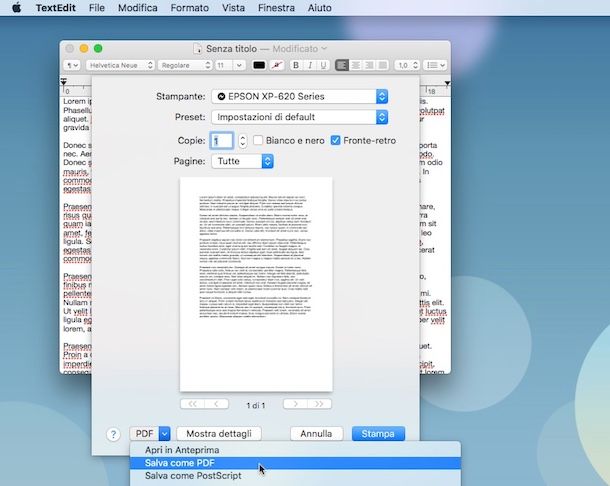610x486 pixels.
Task: Toggle underline formatting
Action: tap(323, 65)
